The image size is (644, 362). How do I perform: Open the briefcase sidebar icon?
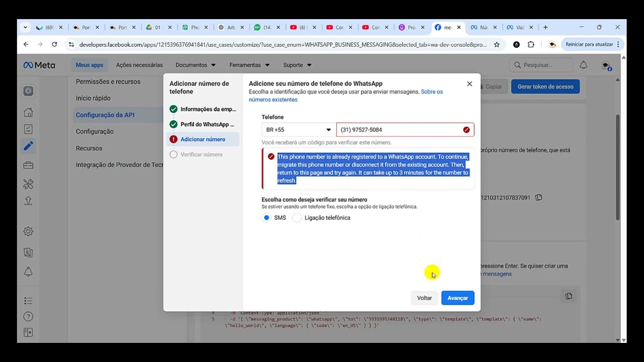click(28, 165)
